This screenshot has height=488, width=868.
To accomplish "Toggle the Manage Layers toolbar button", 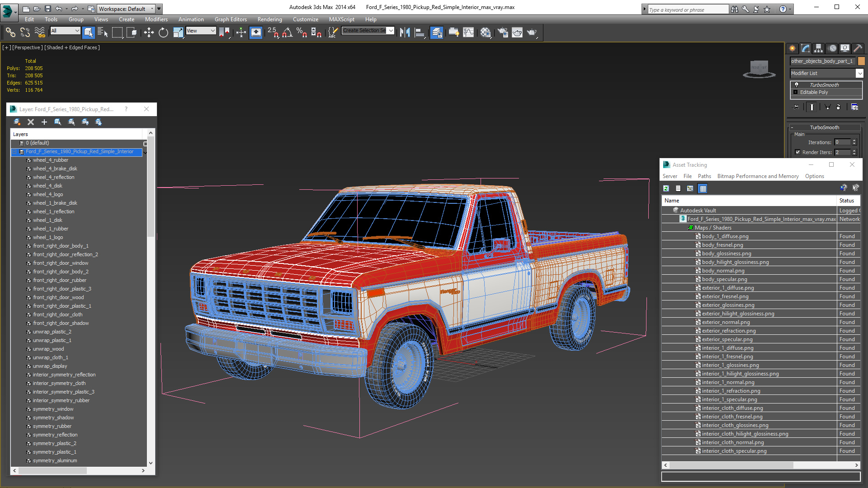I will 436,32.
